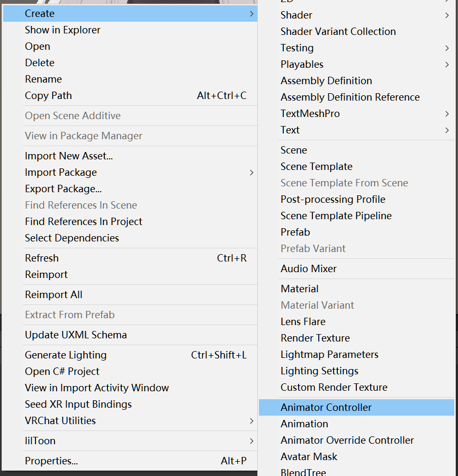Select Reimport All option
This screenshot has height=476, width=458.
point(53,294)
